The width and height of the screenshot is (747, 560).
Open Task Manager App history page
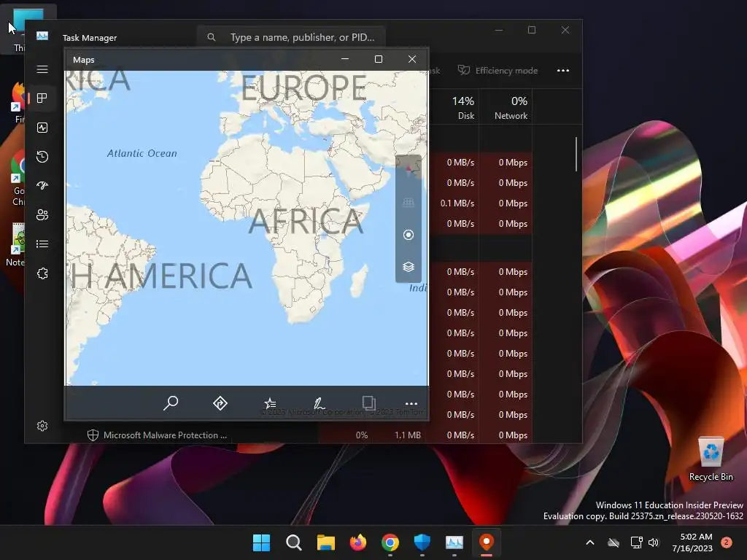(42, 157)
